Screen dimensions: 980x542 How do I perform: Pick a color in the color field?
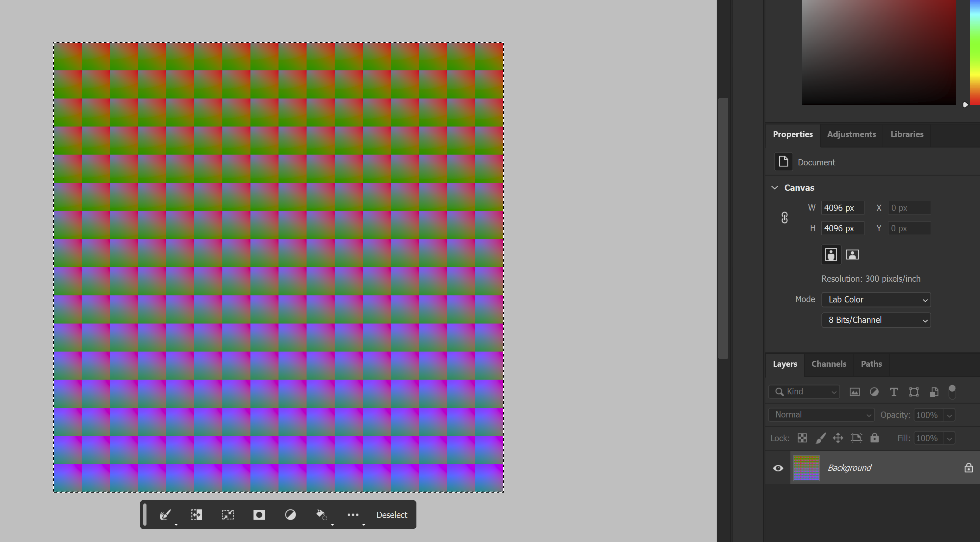pyautogui.click(x=879, y=52)
